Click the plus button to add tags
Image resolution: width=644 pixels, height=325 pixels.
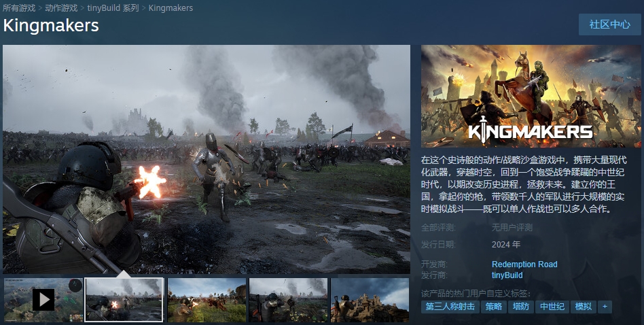pyautogui.click(x=605, y=307)
